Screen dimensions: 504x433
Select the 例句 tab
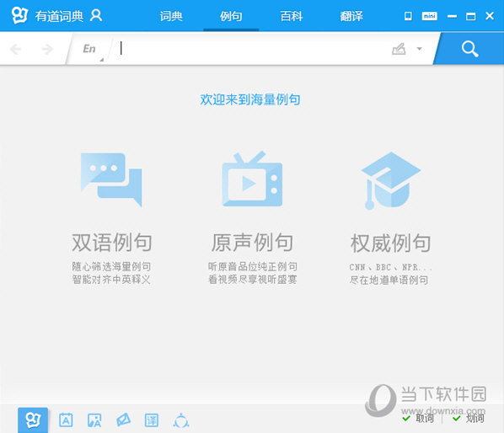[x=231, y=16]
